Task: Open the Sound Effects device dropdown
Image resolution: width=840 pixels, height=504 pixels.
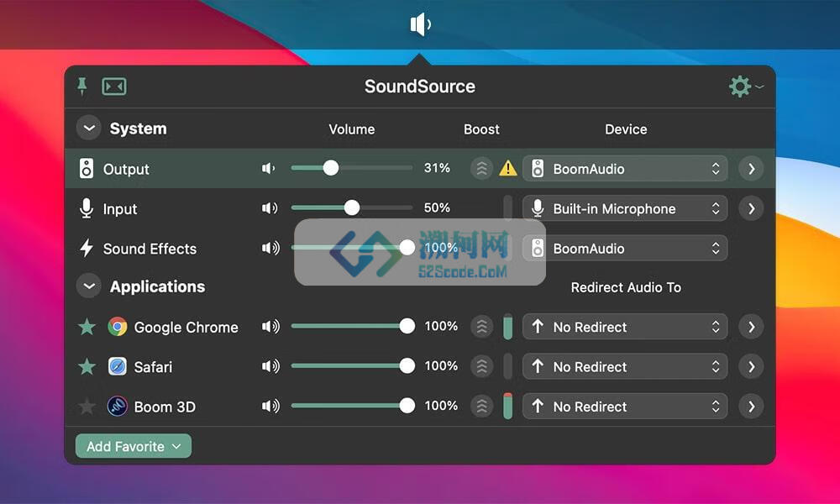Action: (625, 248)
